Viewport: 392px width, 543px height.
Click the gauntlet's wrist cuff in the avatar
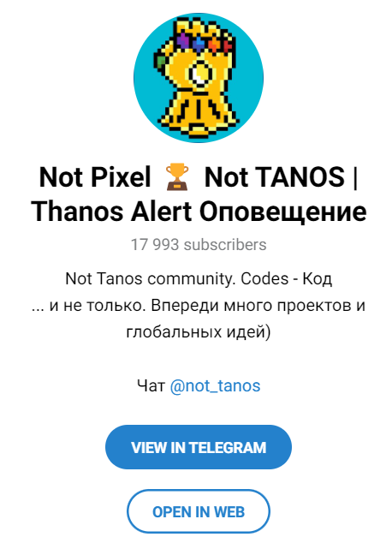199,113
